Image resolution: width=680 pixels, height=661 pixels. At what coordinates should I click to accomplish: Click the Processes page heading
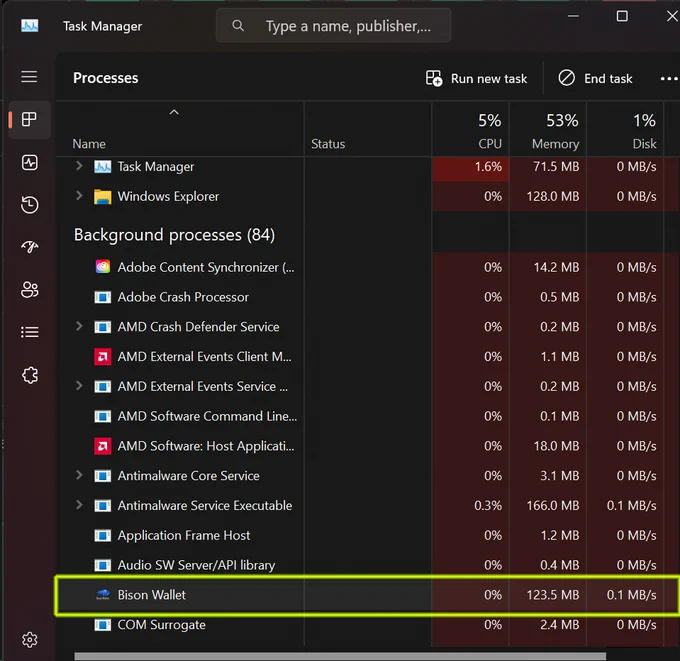coord(105,78)
